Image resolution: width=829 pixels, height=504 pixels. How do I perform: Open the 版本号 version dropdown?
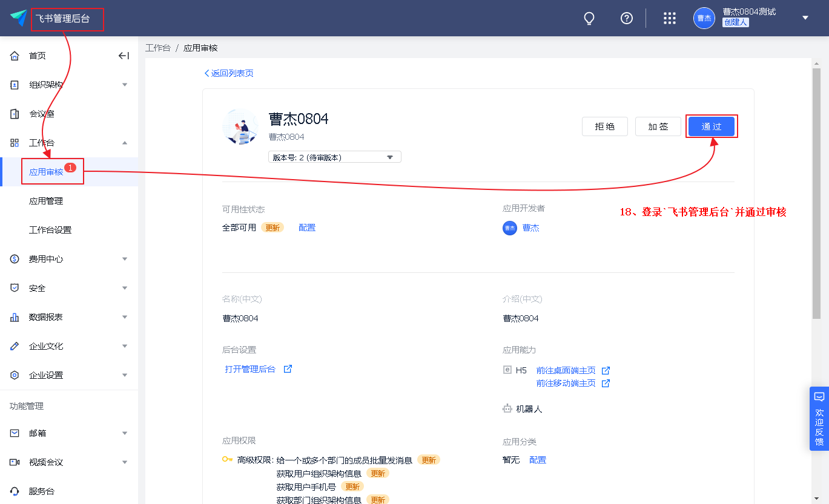pos(334,157)
